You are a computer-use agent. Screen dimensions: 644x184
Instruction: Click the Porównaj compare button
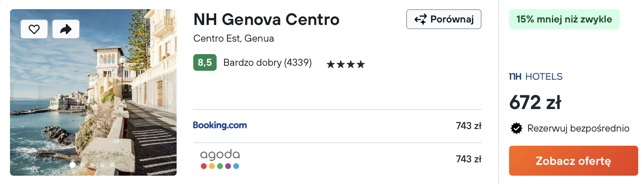point(444,19)
